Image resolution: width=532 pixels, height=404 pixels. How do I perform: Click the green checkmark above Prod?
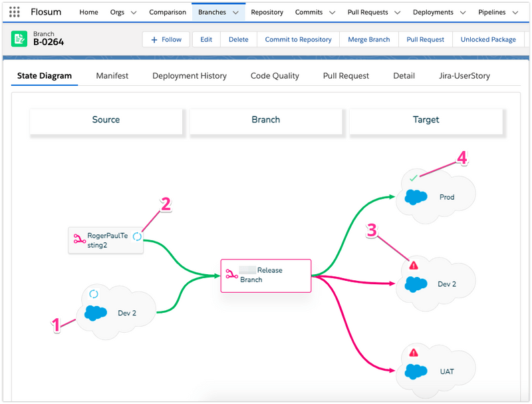click(x=413, y=178)
